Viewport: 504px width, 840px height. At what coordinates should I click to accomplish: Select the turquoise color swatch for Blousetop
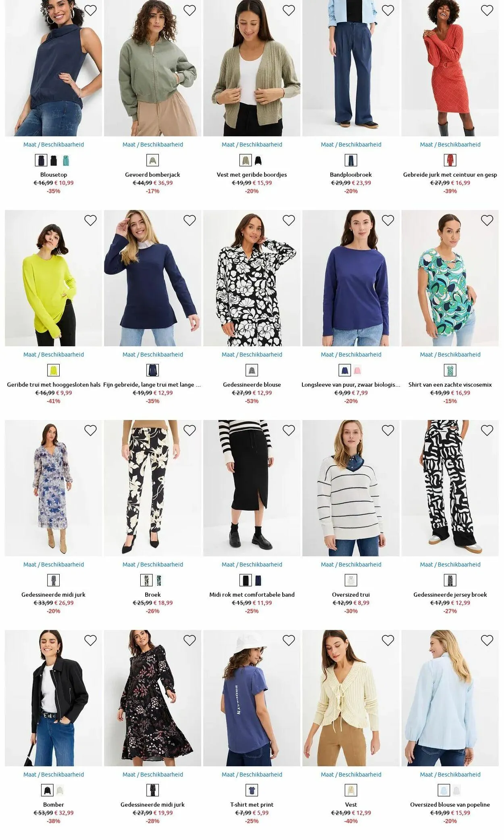66,161
